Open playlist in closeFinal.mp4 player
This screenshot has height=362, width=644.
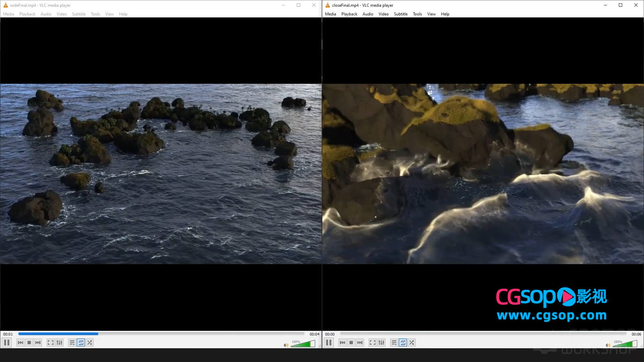tap(394, 343)
